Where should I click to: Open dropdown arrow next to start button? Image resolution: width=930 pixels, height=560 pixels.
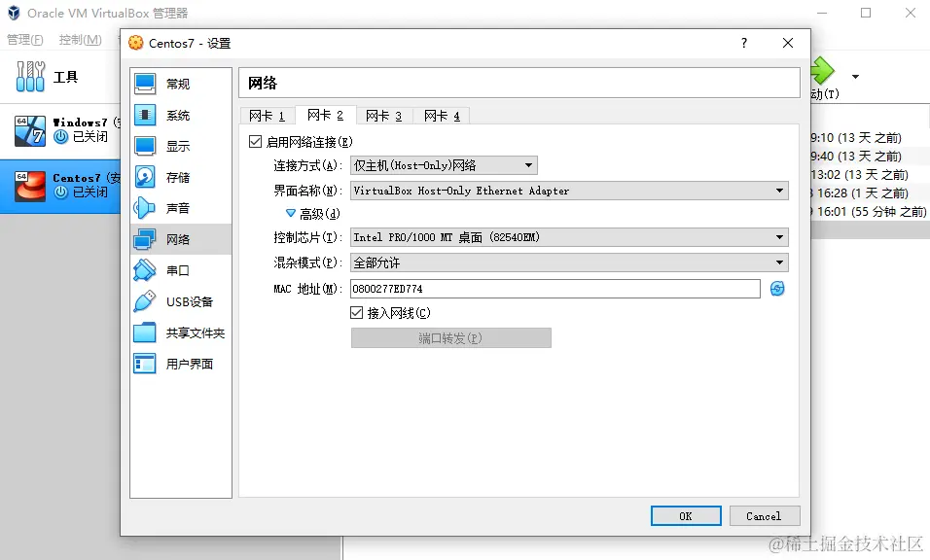[855, 77]
